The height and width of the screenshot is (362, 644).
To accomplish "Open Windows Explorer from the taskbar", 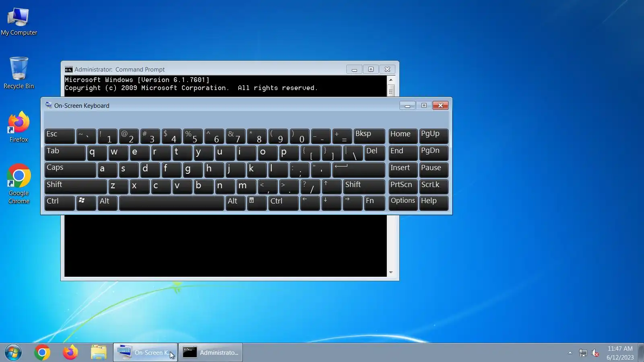I will pyautogui.click(x=99, y=353).
